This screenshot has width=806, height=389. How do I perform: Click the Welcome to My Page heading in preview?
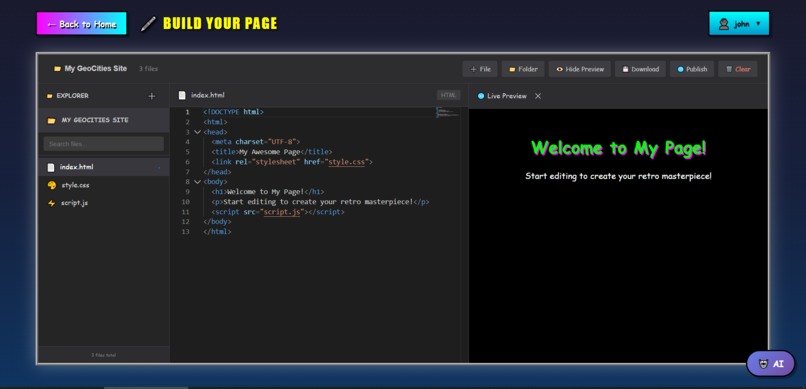pyautogui.click(x=618, y=149)
